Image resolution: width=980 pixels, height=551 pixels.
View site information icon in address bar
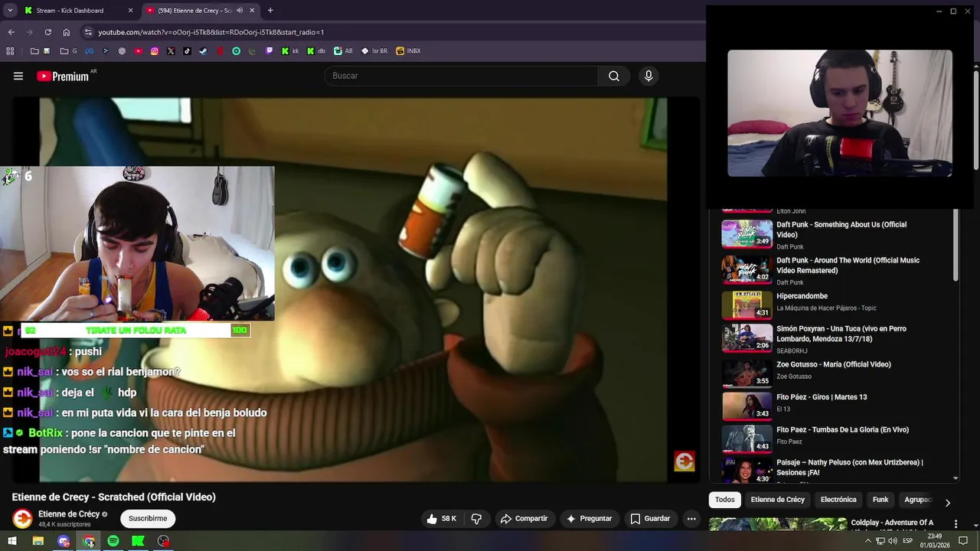pyautogui.click(x=89, y=32)
